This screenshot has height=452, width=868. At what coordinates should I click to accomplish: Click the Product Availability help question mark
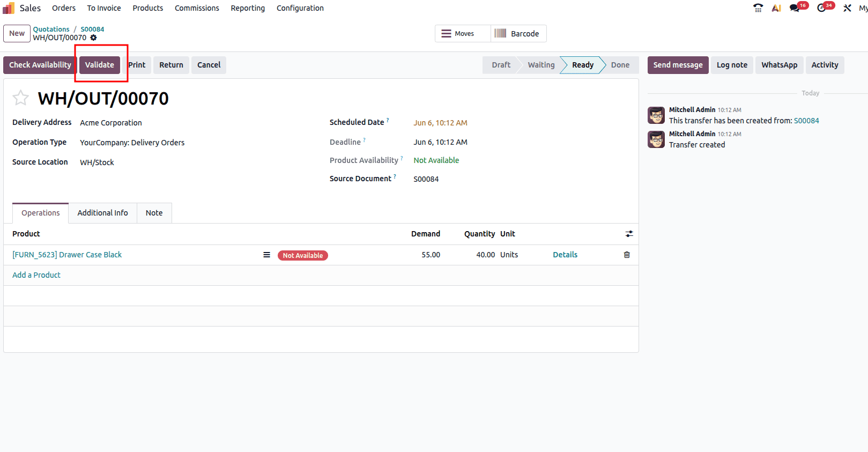(x=402, y=158)
